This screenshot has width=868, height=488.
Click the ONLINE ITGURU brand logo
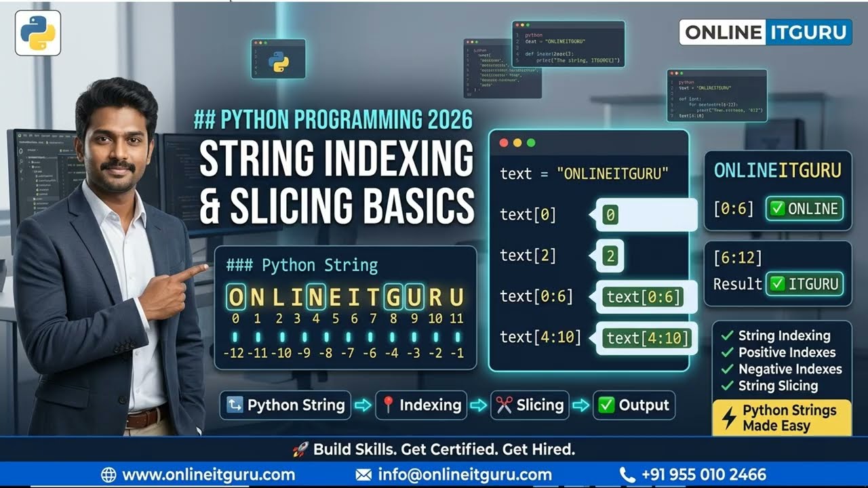click(766, 32)
